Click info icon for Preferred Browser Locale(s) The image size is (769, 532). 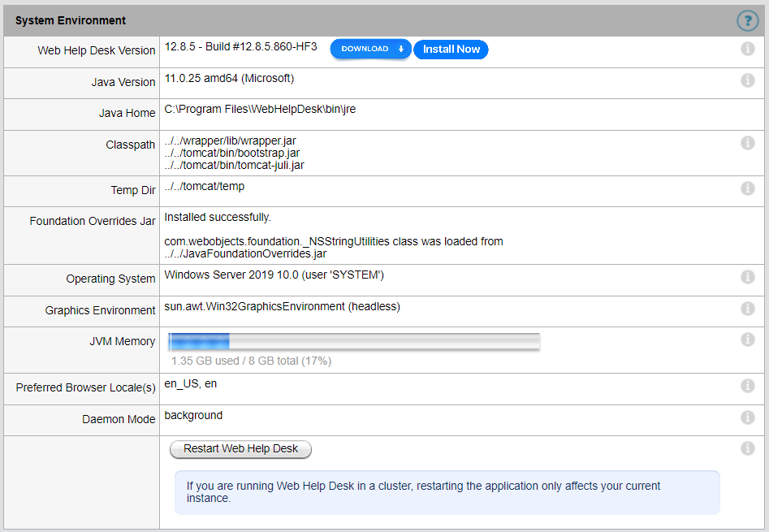[x=747, y=385]
